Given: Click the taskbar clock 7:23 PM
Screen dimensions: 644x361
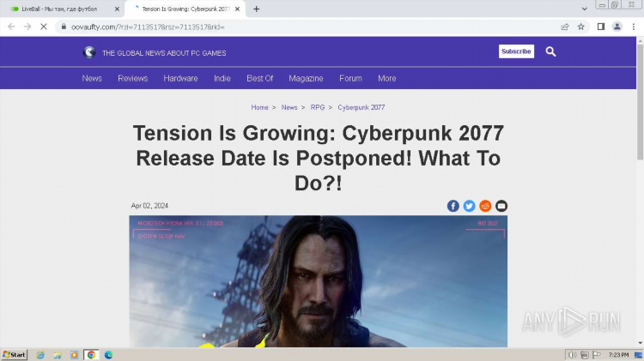Looking at the screenshot, I should coord(618,355).
